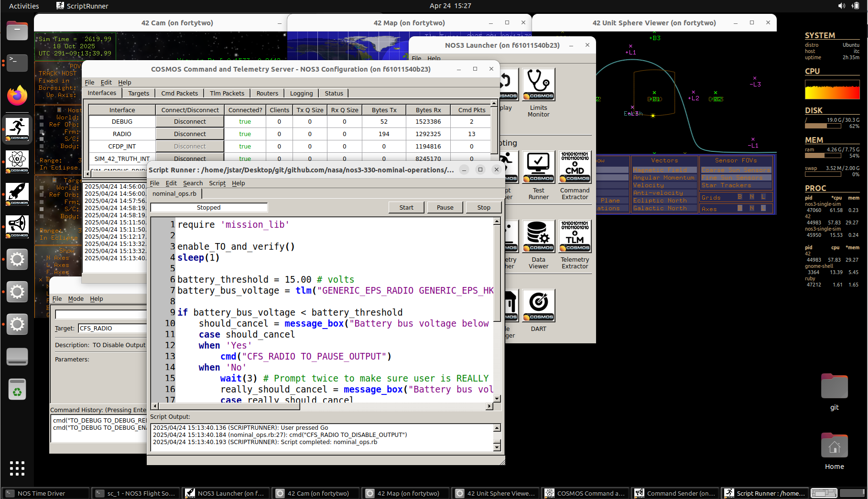Select the CFDP_INT interface name cell

click(x=122, y=147)
